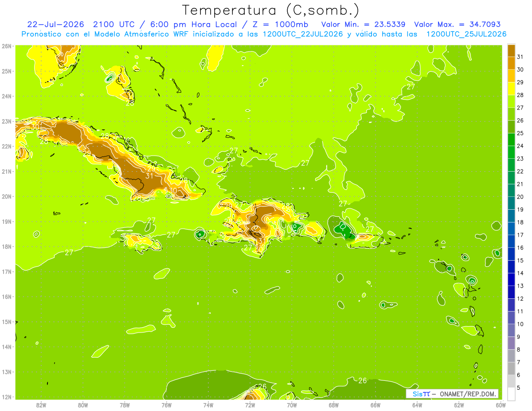Click the "31" contour label over Cuba
Image resolution: width=532 pixels, height=411 pixels.
click(149, 176)
